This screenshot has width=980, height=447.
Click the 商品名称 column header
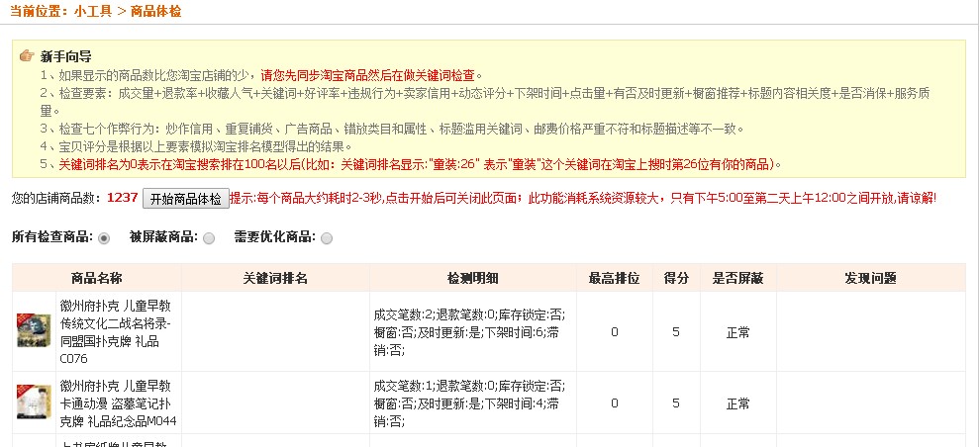pos(97,278)
